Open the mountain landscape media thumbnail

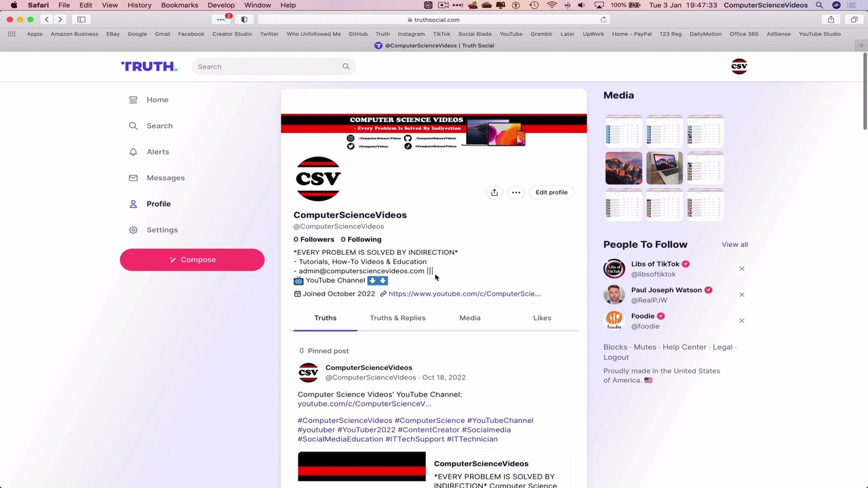624,168
